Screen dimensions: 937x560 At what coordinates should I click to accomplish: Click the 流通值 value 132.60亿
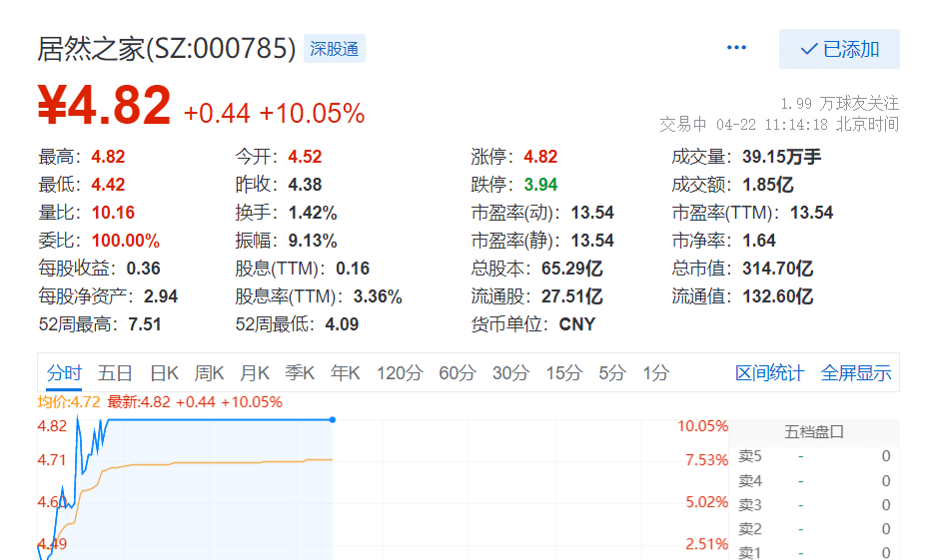[x=777, y=296]
